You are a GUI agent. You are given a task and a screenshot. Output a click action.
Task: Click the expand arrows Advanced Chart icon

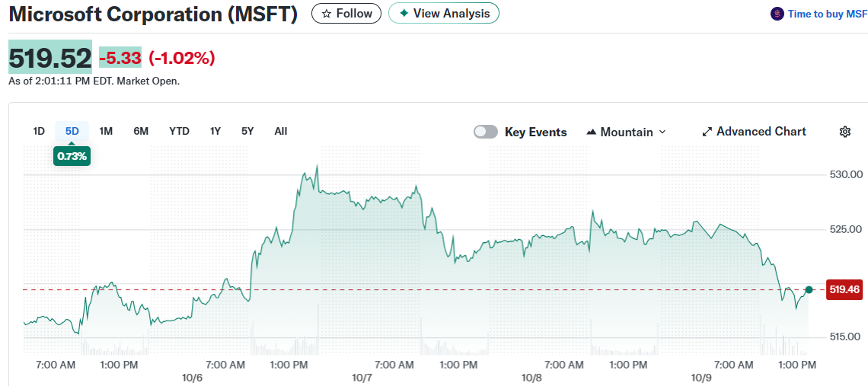tap(707, 132)
